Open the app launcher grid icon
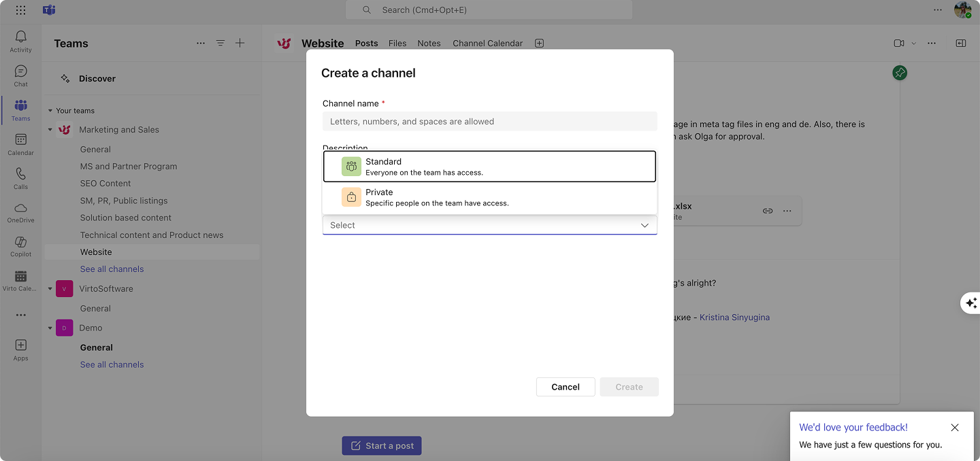The image size is (980, 461). coord(20,10)
